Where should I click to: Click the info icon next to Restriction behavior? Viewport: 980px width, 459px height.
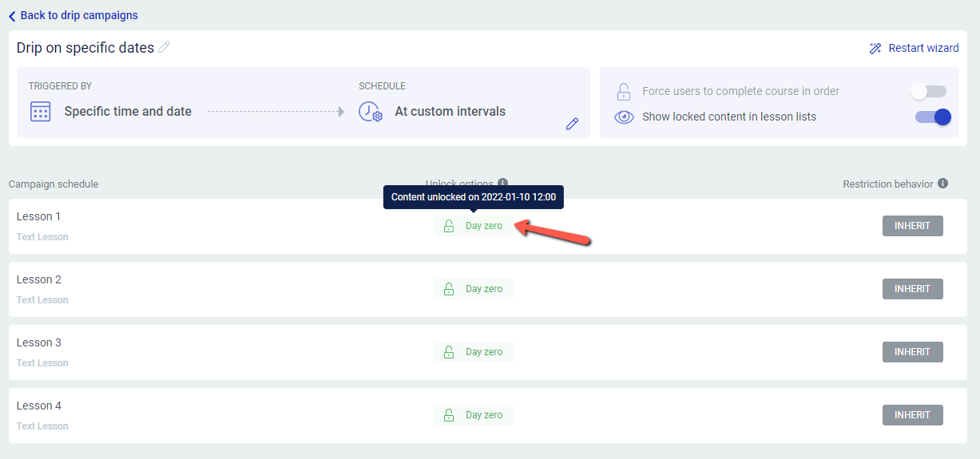942,184
